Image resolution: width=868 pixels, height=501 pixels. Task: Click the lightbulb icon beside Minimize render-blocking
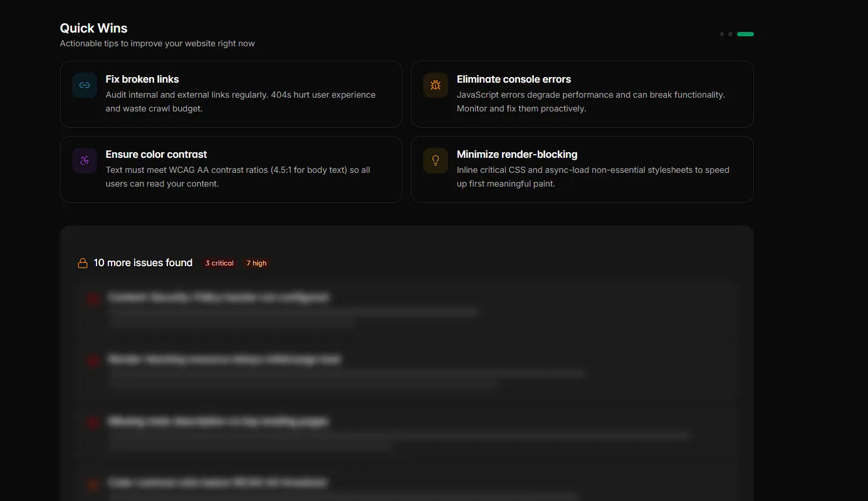pos(436,160)
